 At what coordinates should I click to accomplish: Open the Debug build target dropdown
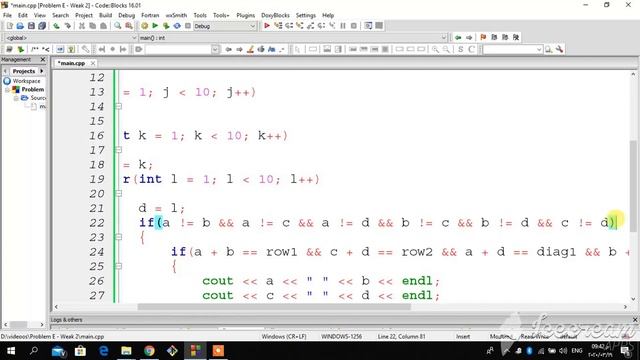point(252,26)
